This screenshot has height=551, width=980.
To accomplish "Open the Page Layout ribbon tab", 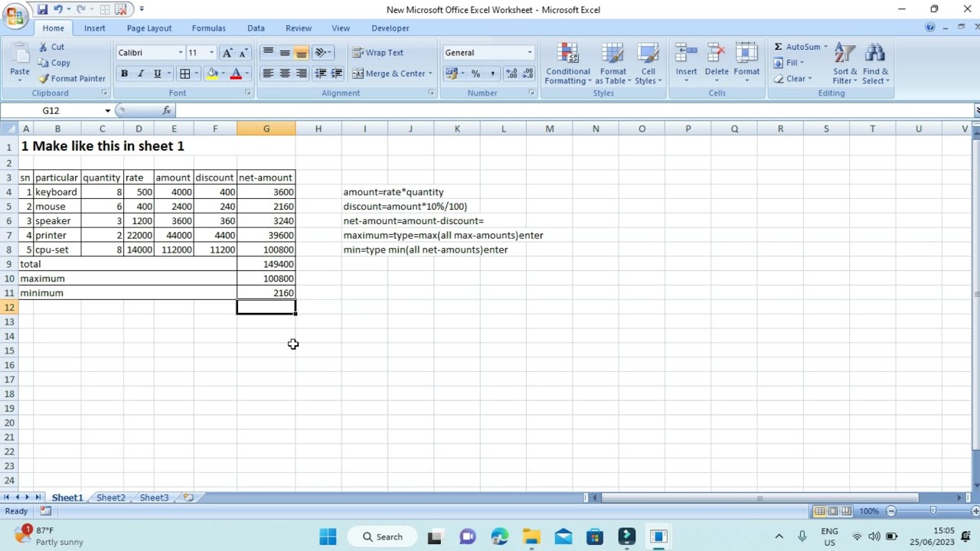I will (149, 28).
